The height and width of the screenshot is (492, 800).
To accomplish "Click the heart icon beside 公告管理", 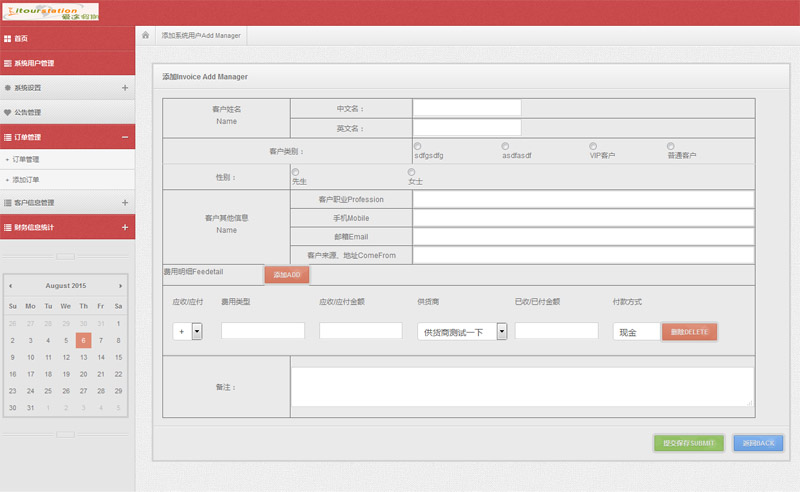I will coord(8,113).
